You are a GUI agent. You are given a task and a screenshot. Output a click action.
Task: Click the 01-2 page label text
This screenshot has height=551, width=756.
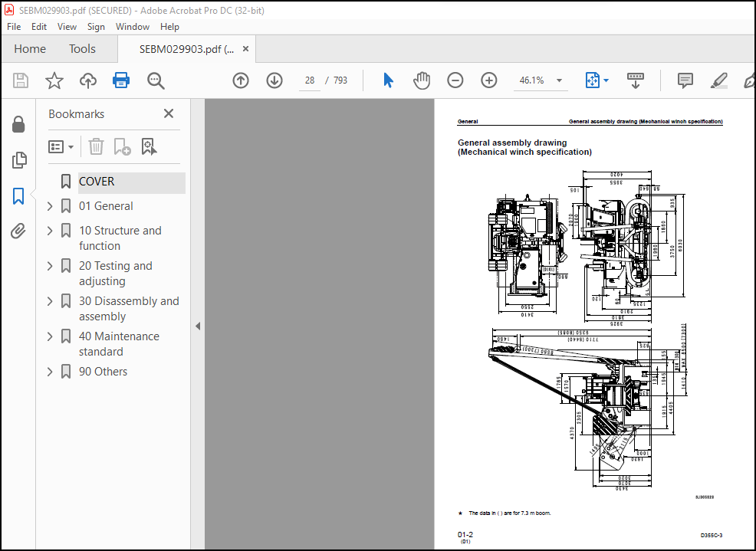click(x=465, y=535)
